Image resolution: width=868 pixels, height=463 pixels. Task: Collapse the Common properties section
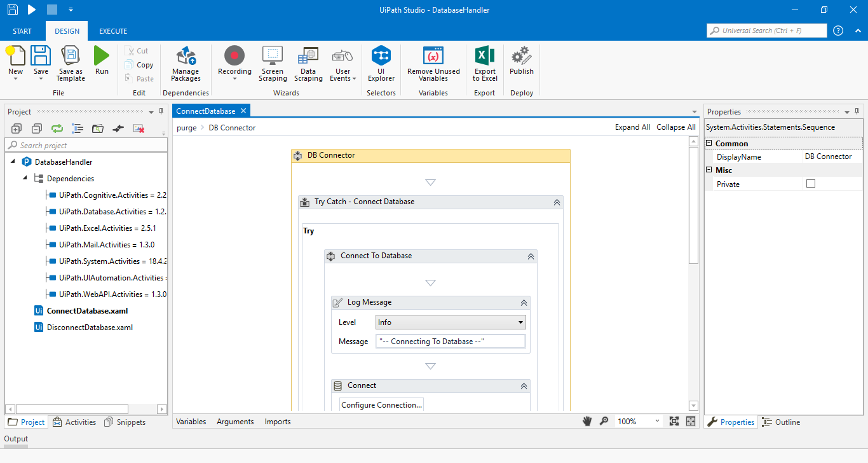tap(710, 143)
